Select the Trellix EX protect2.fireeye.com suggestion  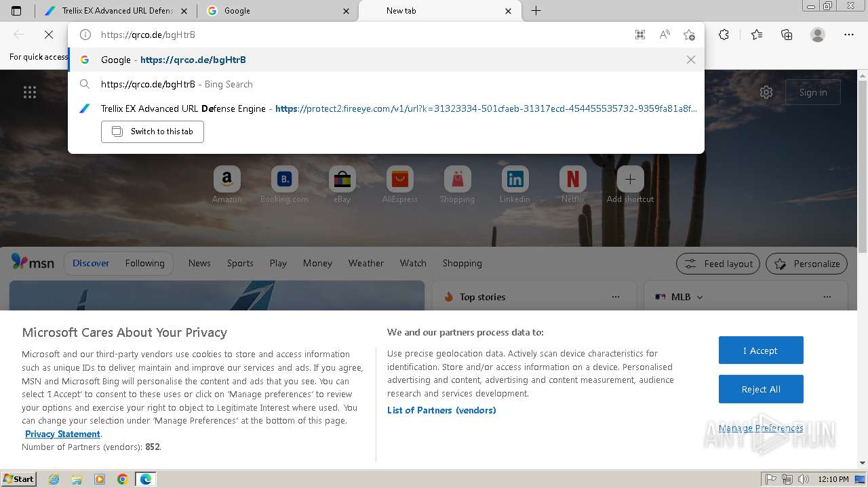point(386,108)
